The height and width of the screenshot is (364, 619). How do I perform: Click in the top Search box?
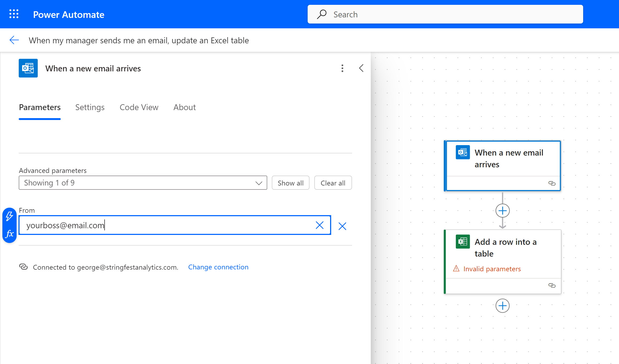[x=445, y=14]
